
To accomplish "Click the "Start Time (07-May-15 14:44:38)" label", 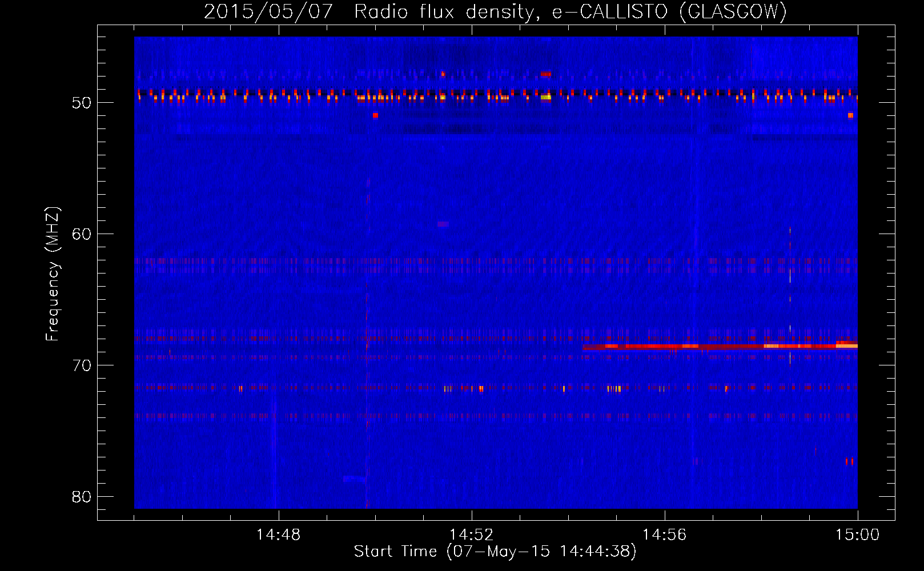I will [495, 552].
